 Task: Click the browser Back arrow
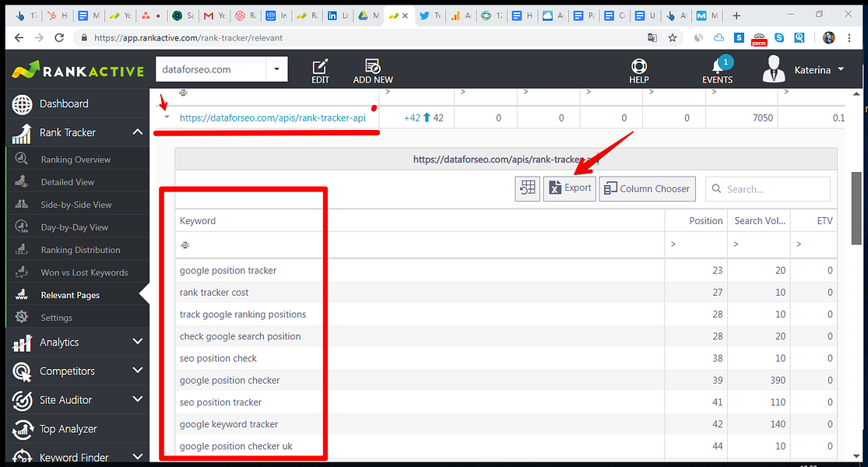19,37
